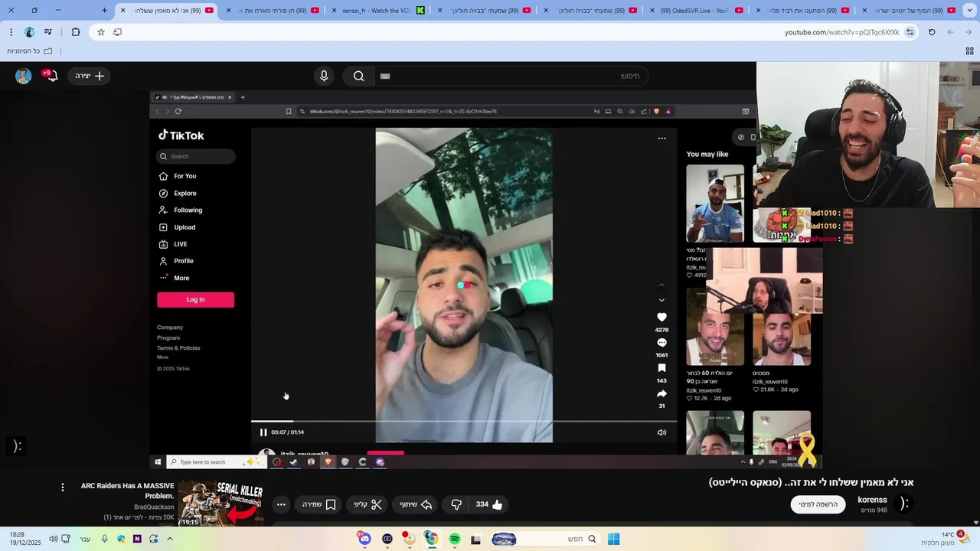Open the ARC Raiders suggested video thumbnail
This screenshot has width=980, height=551.
click(x=220, y=504)
